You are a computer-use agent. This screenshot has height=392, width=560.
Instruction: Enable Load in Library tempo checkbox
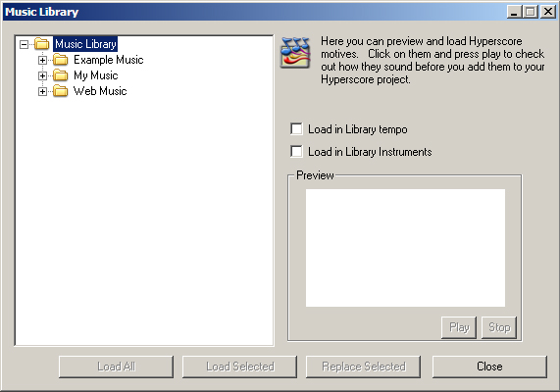[296, 129]
